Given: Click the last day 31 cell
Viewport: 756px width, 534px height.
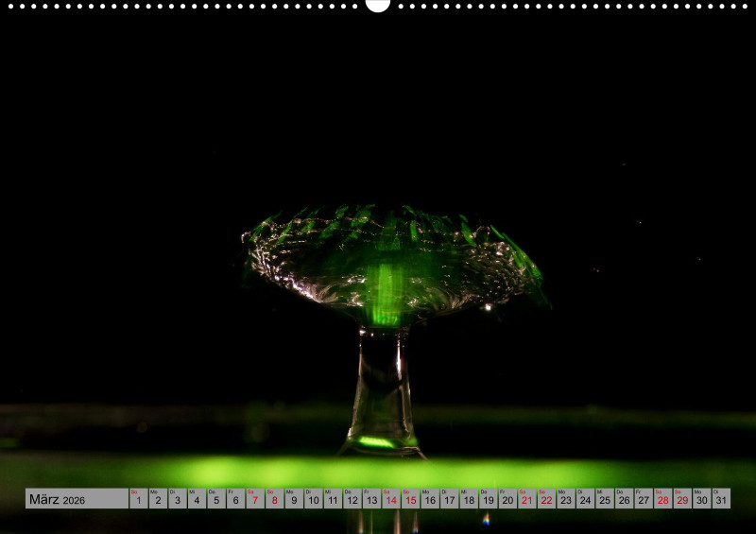Looking at the screenshot, I should [721, 499].
